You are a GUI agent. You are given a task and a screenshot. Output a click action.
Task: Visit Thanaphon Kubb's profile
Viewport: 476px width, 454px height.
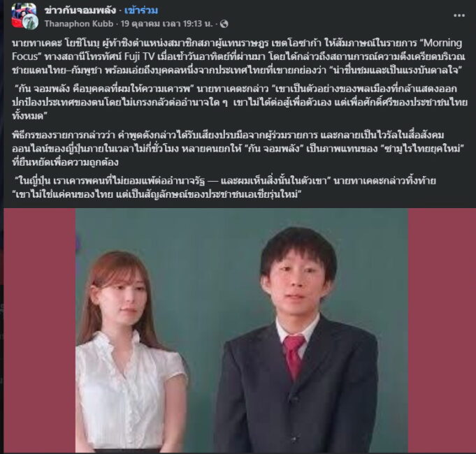[78, 24]
